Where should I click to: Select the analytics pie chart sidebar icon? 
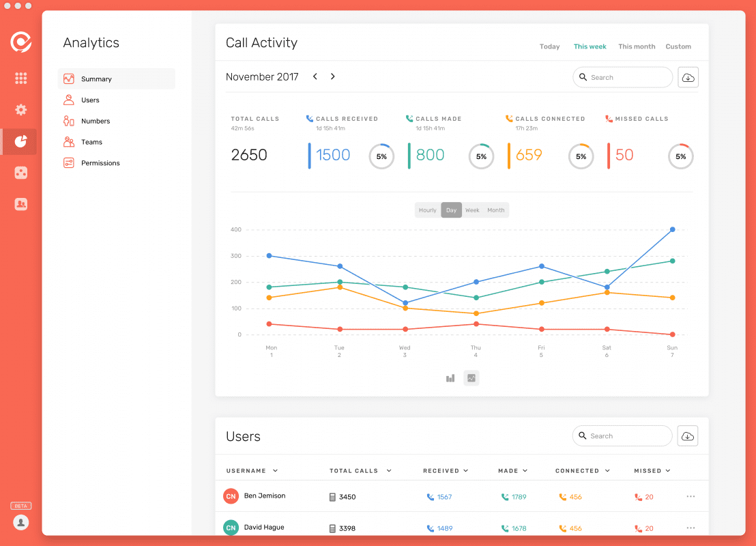20,141
